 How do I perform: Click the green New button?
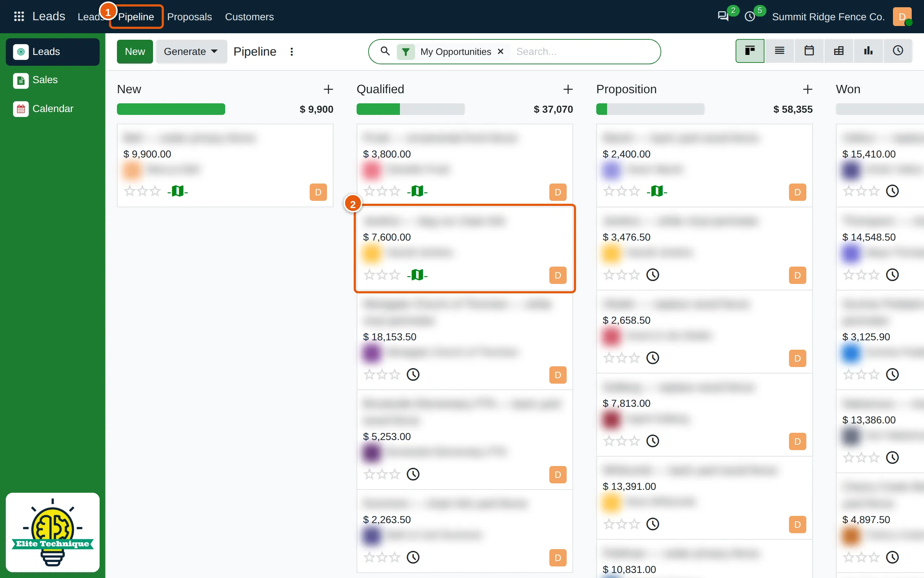pos(135,51)
